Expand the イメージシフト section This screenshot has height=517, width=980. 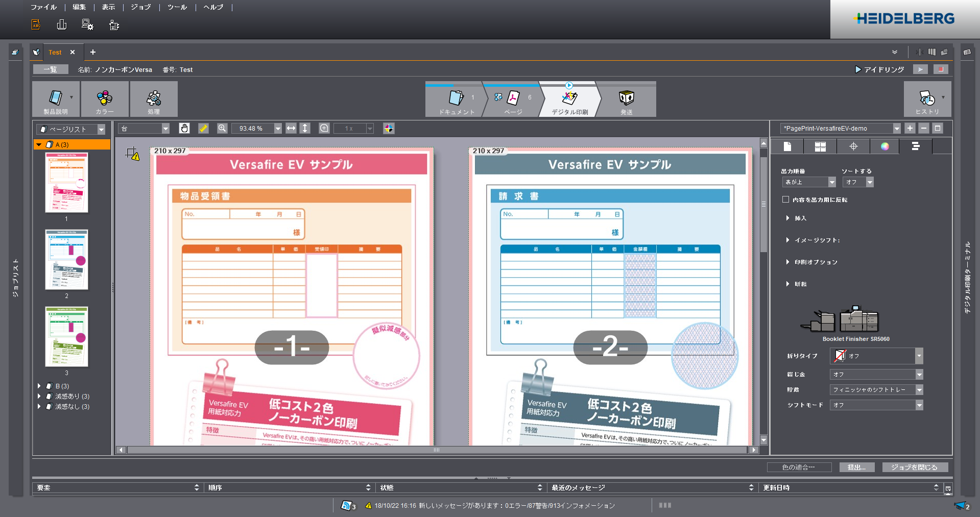(x=788, y=240)
